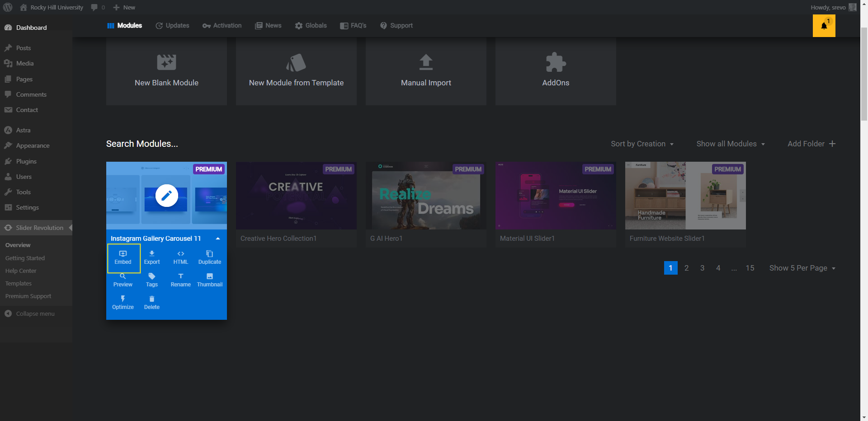
Task: Open Sort by Creation dropdown
Action: pos(642,144)
